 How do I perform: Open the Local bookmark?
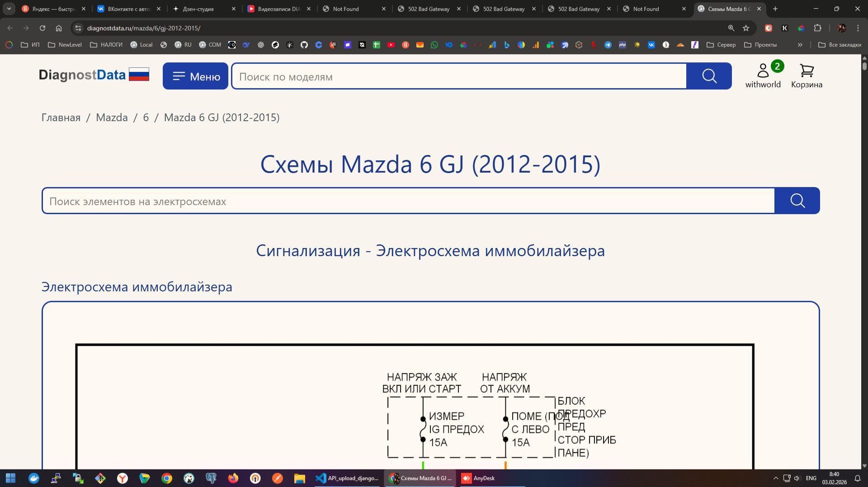point(142,45)
